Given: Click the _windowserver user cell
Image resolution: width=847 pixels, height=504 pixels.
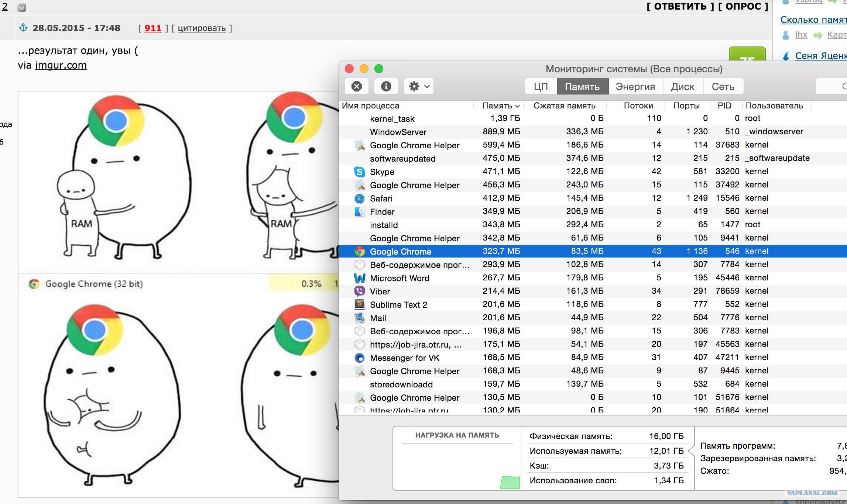Looking at the screenshot, I should pyautogui.click(x=774, y=132).
